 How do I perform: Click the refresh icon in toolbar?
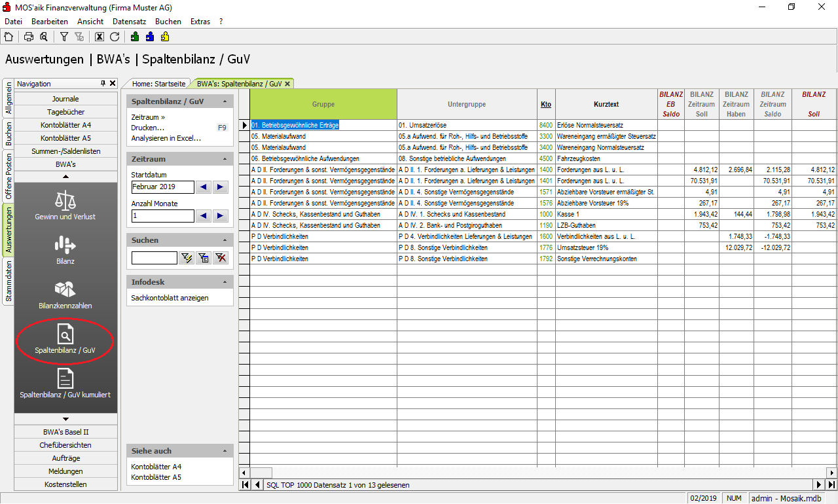(x=115, y=37)
